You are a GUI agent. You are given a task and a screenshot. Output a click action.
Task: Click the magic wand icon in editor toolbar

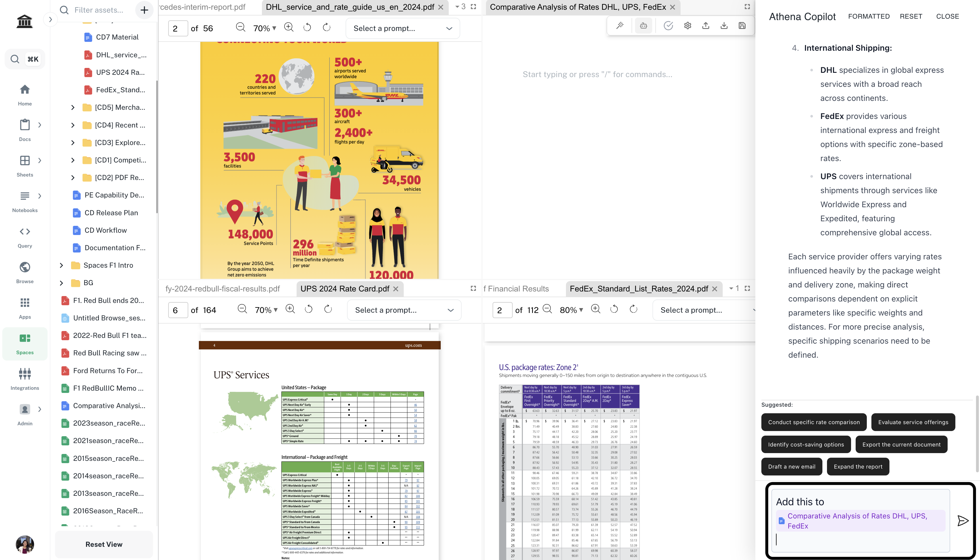(620, 26)
